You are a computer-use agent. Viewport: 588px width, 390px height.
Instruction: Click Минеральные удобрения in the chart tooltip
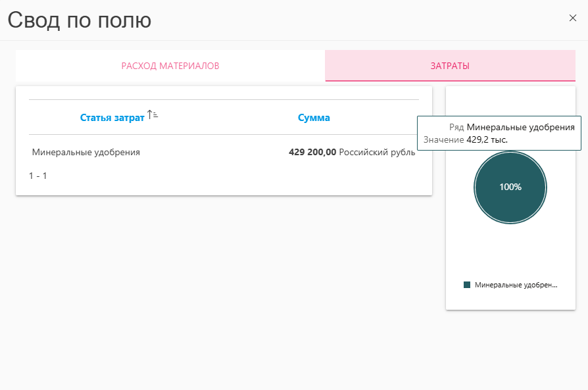click(520, 128)
